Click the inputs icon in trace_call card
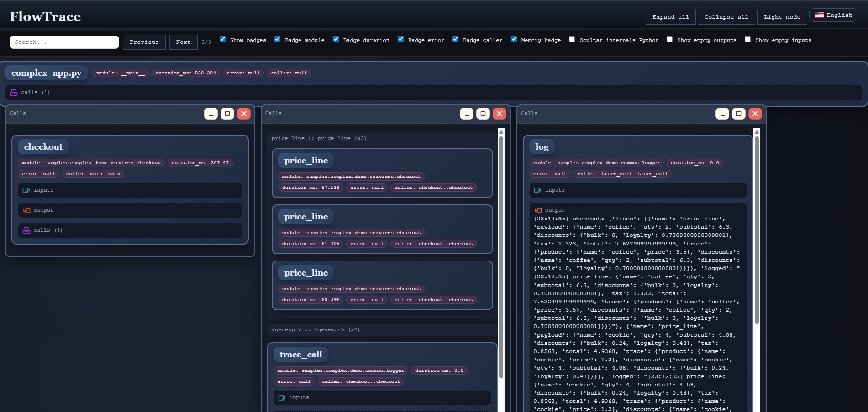Viewport: 868px width, 412px height. coord(282,398)
